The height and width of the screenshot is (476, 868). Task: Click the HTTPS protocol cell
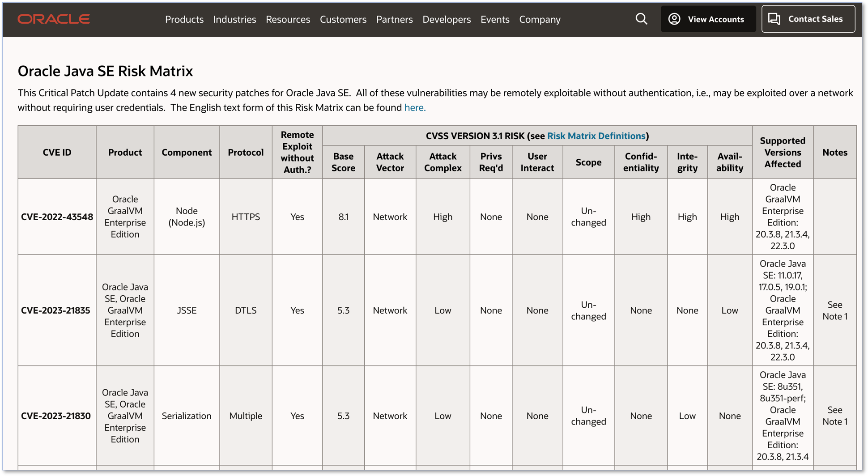tap(246, 217)
